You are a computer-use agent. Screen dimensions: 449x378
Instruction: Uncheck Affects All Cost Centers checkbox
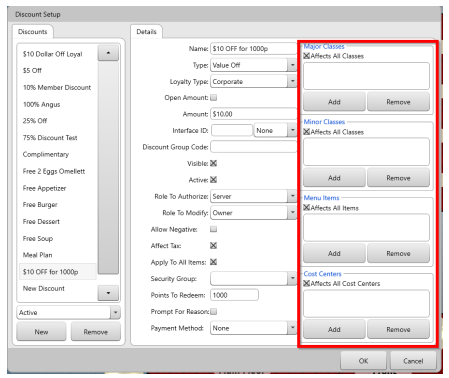click(x=307, y=283)
